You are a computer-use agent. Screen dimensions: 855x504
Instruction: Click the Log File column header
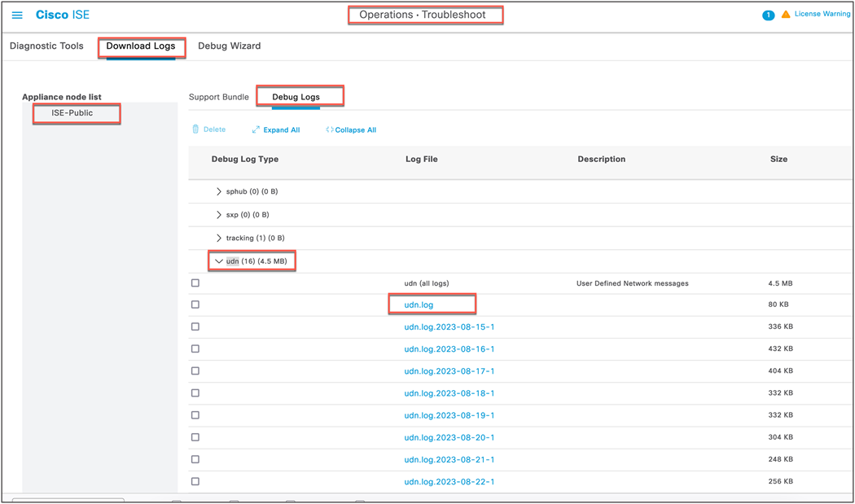click(x=422, y=160)
